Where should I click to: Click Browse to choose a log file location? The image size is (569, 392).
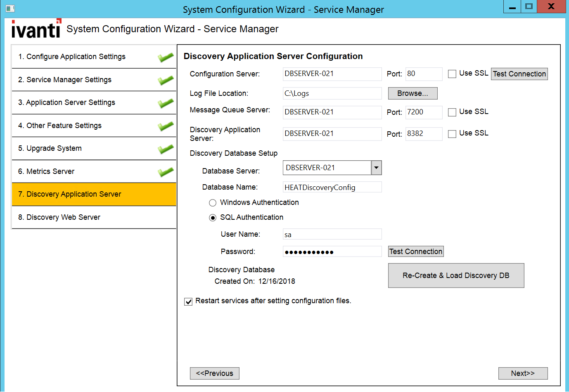(412, 93)
